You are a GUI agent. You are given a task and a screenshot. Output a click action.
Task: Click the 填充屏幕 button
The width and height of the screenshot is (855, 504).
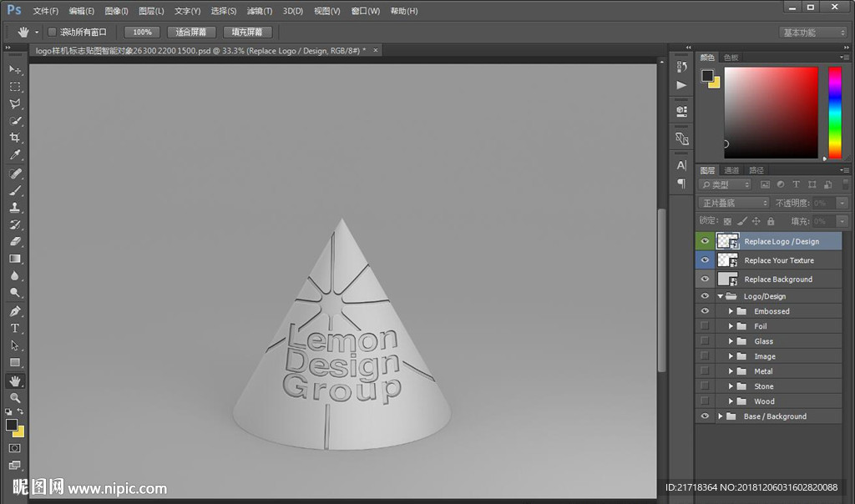pyautogui.click(x=247, y=32)
